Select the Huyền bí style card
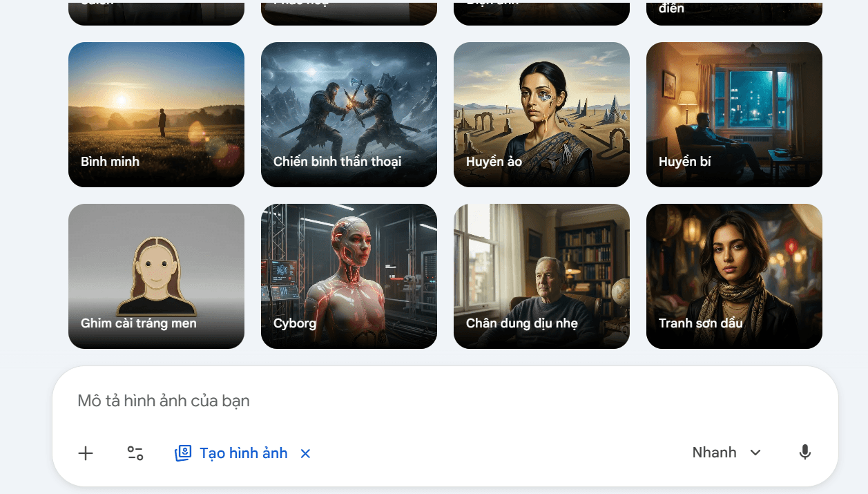 (734, 115)
